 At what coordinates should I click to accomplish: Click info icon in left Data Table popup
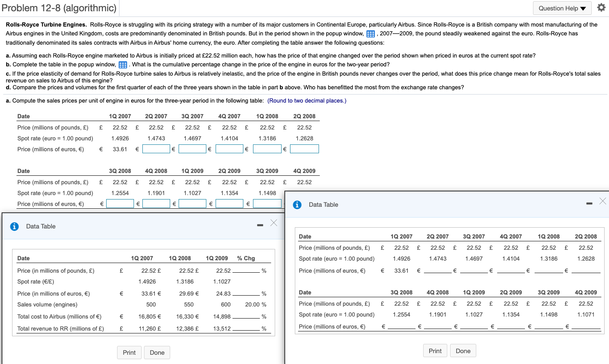14,226
